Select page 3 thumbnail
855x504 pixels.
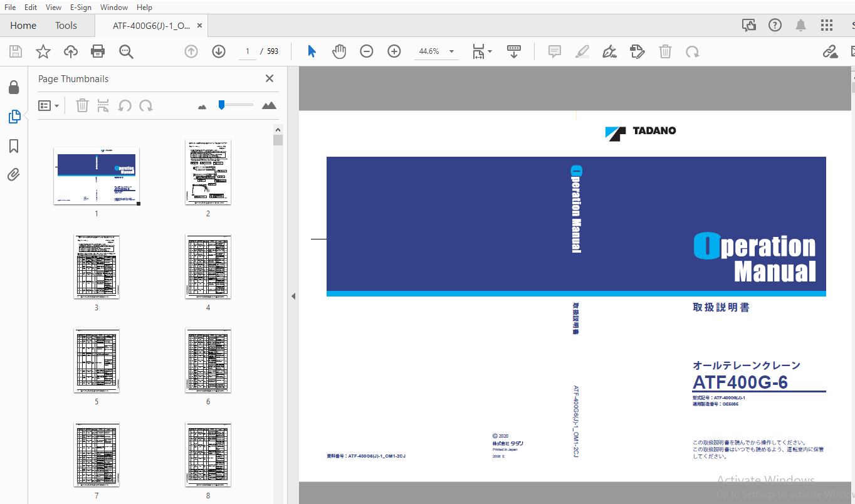[x=97, y=266]
